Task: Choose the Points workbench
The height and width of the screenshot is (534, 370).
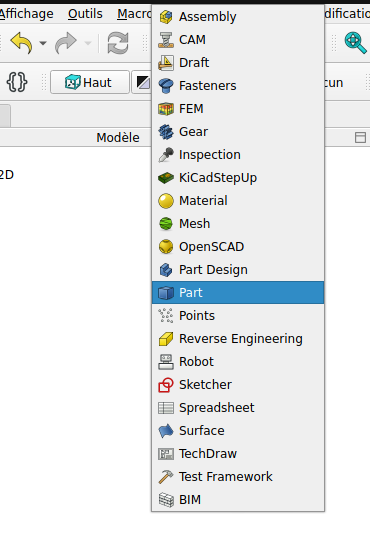Action: [x=238, y=316]
